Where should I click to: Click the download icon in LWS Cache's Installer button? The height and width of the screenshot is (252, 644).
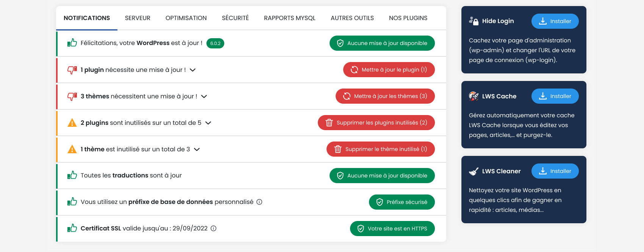[543, 96]
